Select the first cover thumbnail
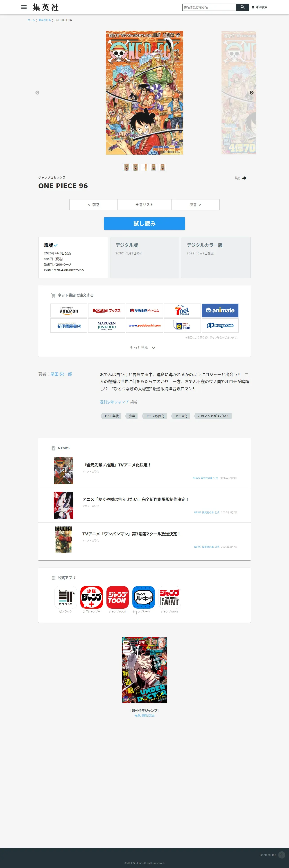 126,167
